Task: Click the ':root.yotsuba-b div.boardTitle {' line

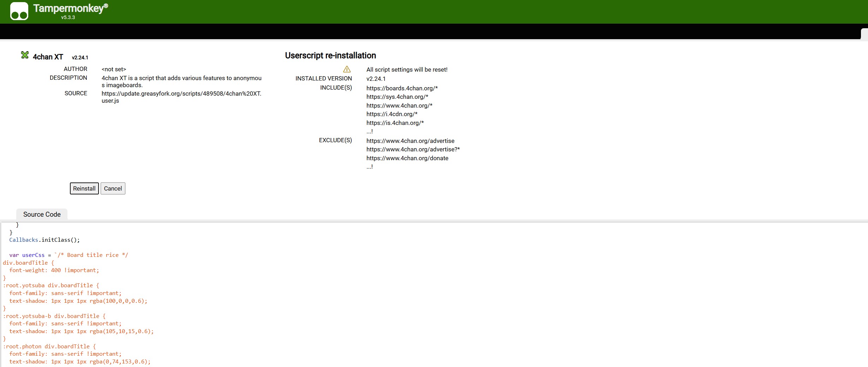Action: [54, 316]
